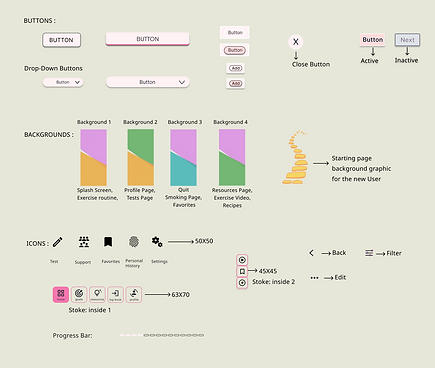
Task: Click the 'Background 2' label
Action: [140, 122]
